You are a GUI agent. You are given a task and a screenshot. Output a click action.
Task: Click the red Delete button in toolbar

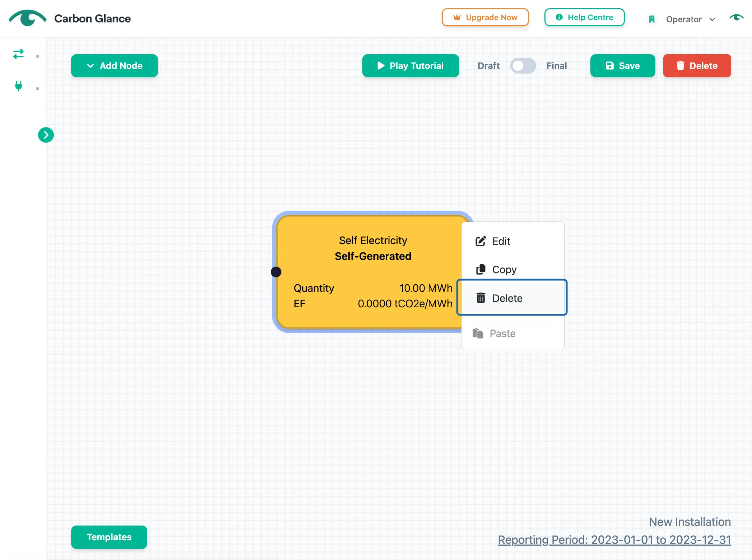click(x=697, y=66)
